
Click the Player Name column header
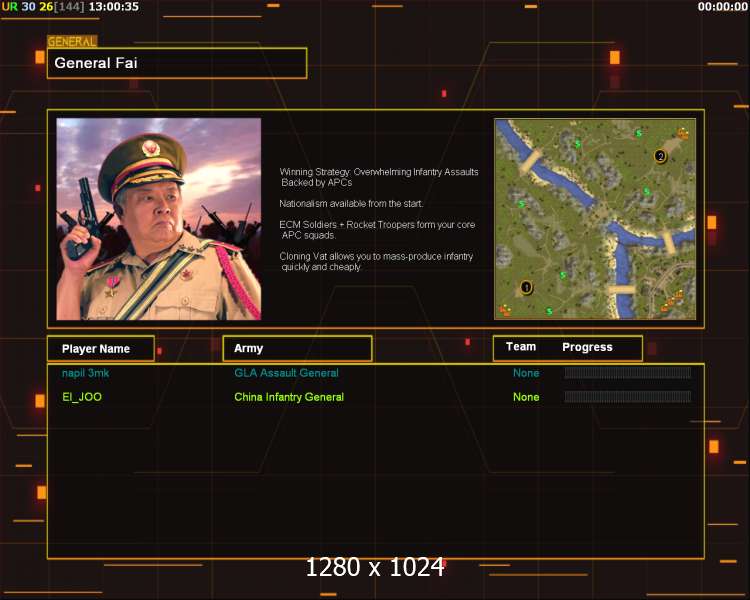click(101, 348)
